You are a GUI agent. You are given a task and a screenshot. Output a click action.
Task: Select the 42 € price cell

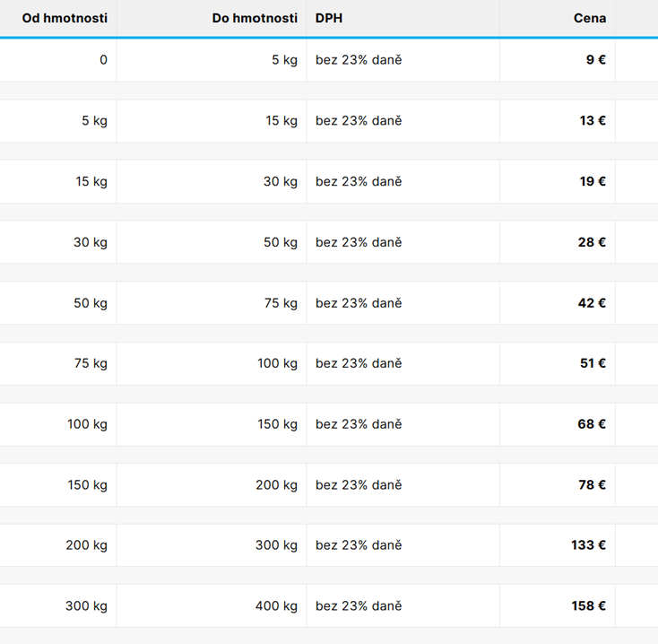click(592, 303)
